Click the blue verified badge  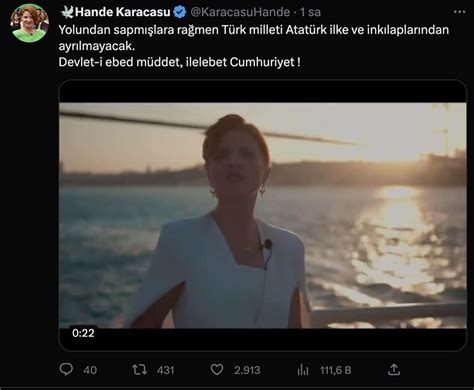pyautogui.click(x=180, y=12)
